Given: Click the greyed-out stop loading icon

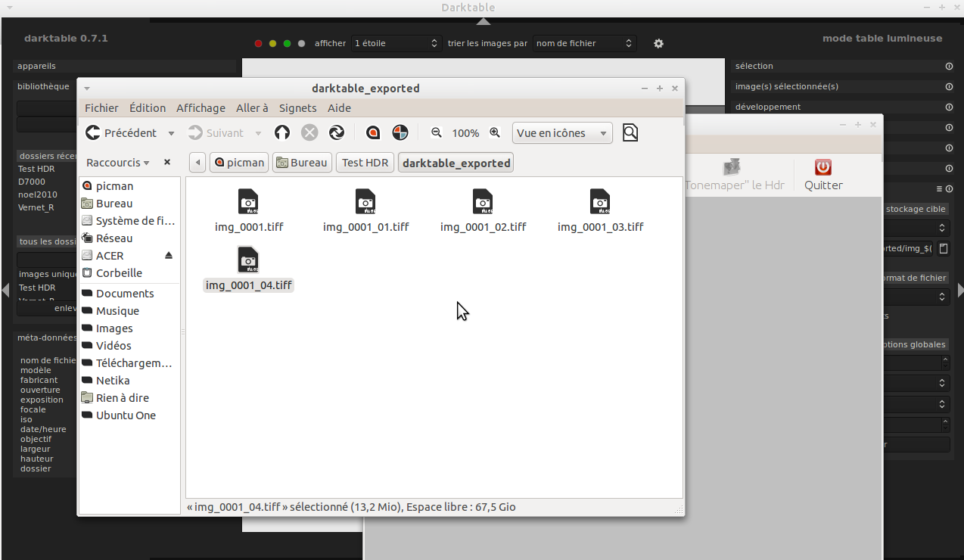Looking at the screenshot, I should coord(309,132).
